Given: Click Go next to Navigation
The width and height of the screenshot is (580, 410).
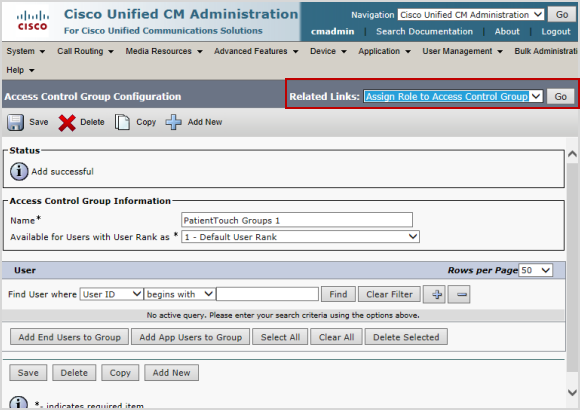Looking at the screenshot, I should (562, 15).
